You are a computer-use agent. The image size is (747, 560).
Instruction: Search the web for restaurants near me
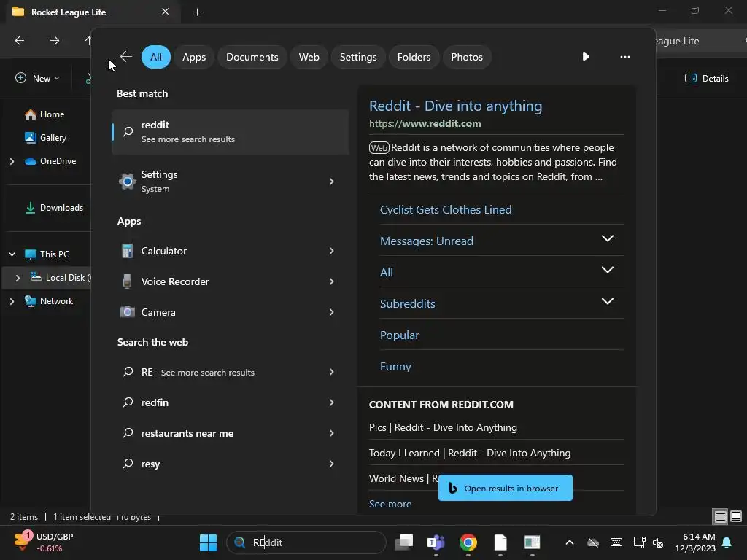coord(230,433)
